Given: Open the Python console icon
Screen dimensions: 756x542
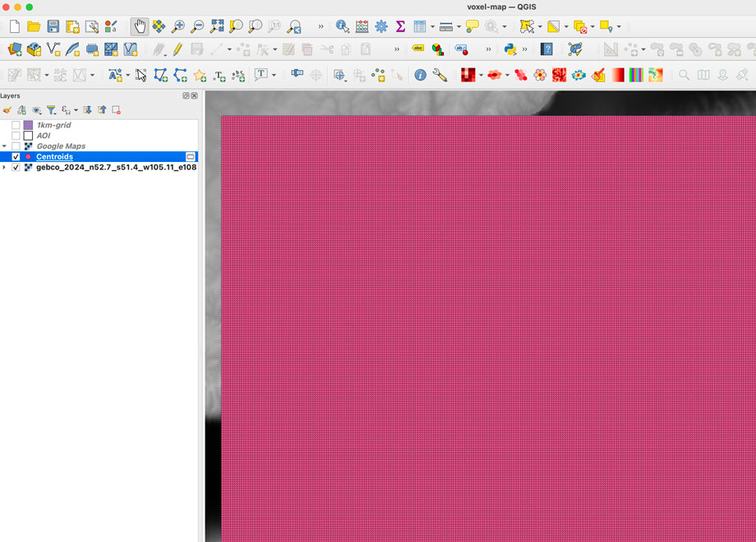Looking at the screenshot, I should point(510,49).
